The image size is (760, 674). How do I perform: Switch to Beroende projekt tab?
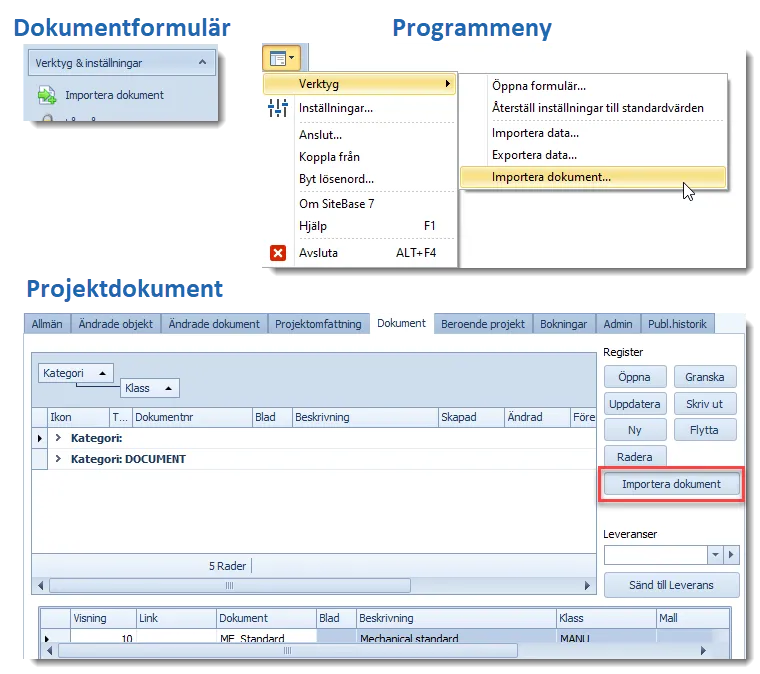483,324
